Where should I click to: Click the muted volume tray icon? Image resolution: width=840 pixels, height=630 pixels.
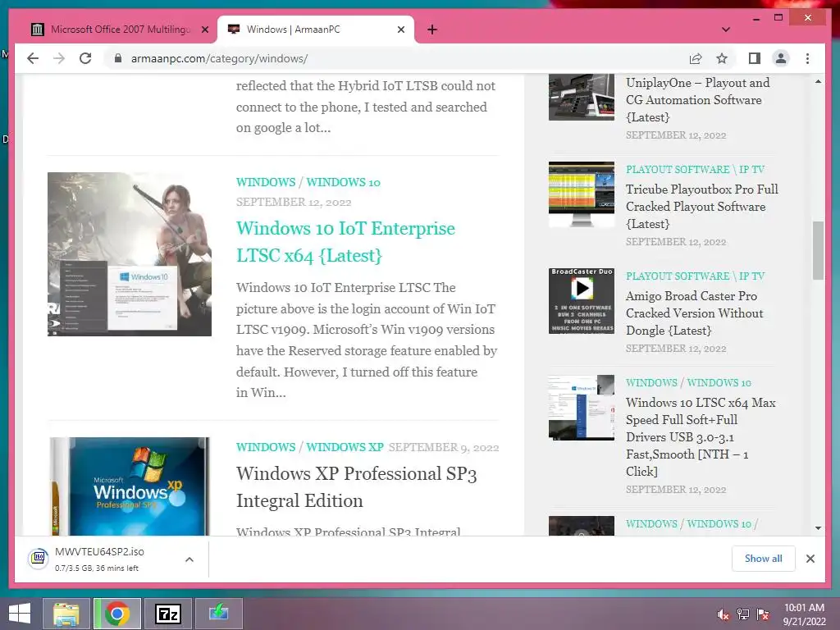[723, 614]
